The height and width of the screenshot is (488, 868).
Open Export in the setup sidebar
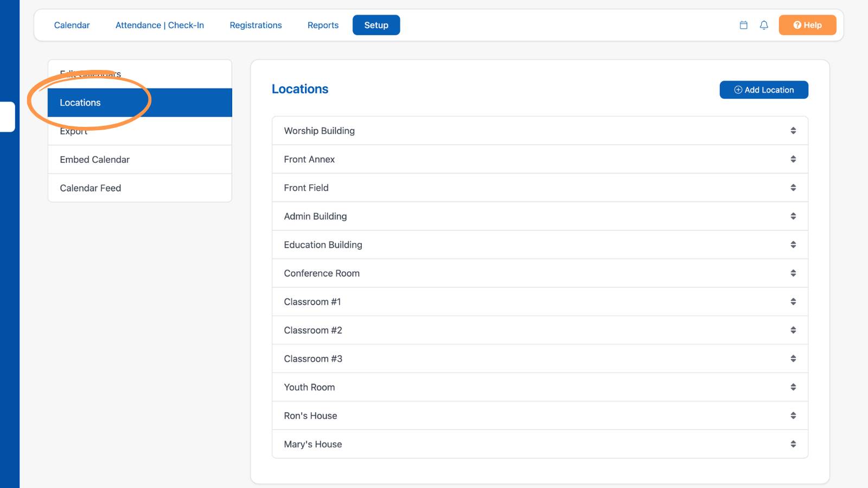pyautogui.click(x=140, y=131)
